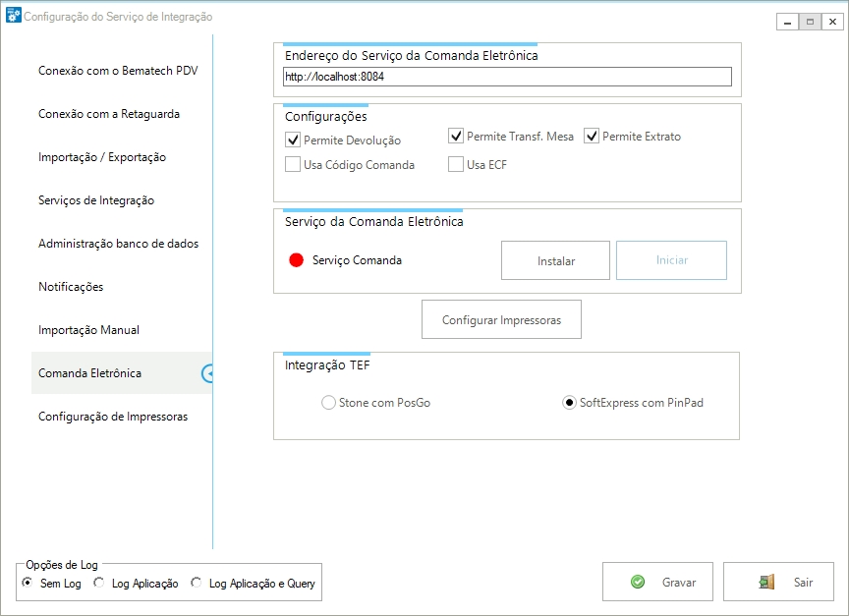Click the Opções de Log group label

coord(62,565)
